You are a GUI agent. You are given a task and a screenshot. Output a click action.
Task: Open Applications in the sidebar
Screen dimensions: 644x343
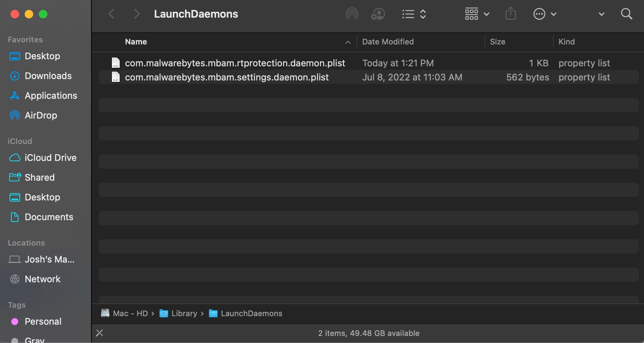click(51, 96)
